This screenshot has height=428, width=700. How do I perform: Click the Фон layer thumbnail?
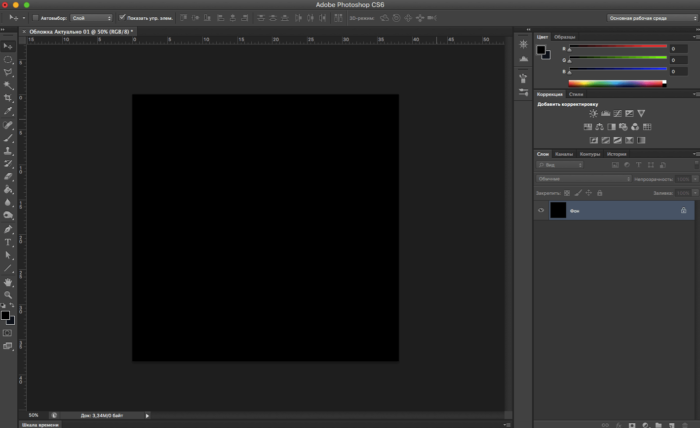click(x=558, y=211)
